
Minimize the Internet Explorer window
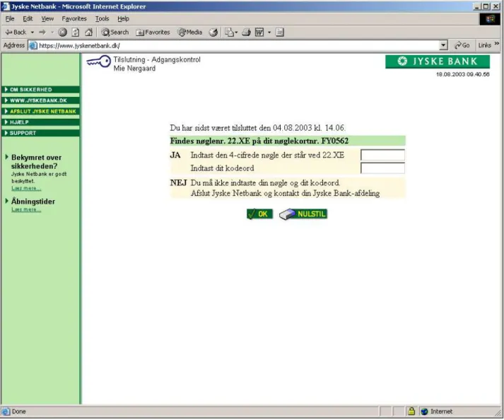click(x=476, y=6)
